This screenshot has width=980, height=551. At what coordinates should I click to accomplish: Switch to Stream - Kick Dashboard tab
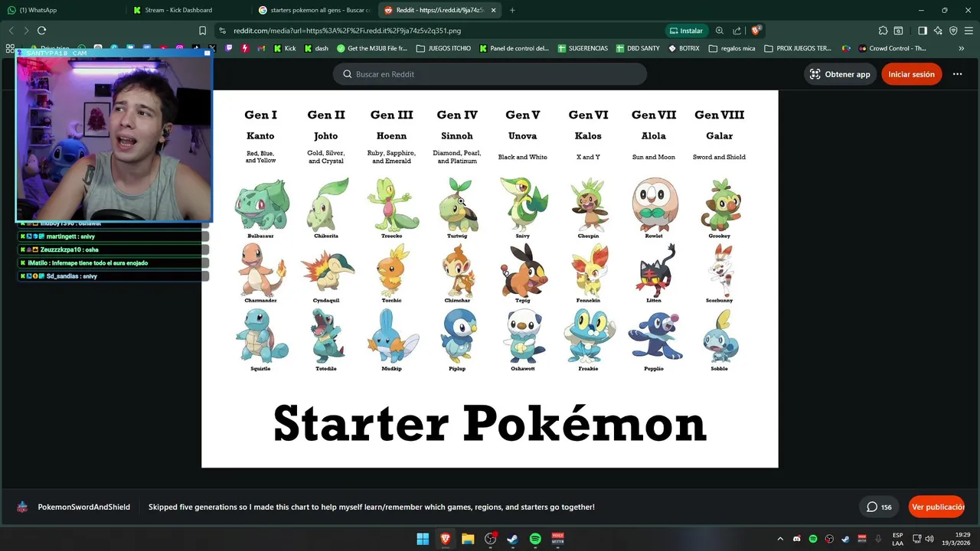[188, 10]
